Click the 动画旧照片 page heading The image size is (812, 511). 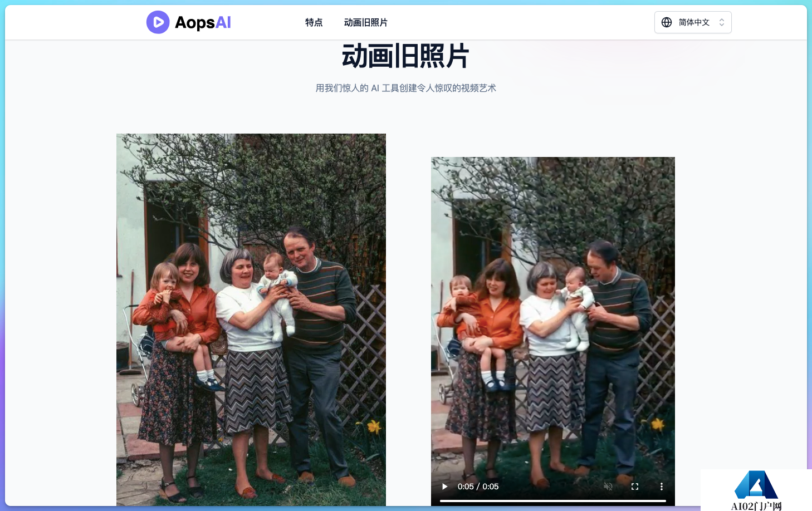(x=405, y=56)
